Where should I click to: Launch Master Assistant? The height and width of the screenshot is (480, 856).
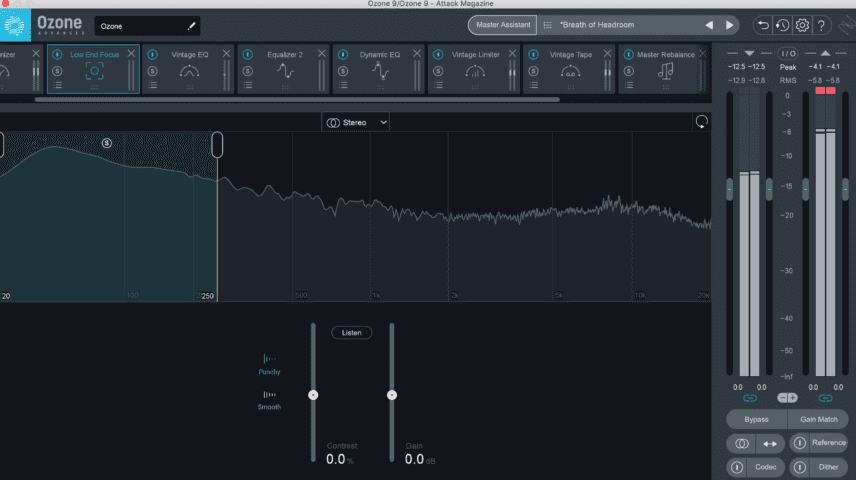coord(503,25)
